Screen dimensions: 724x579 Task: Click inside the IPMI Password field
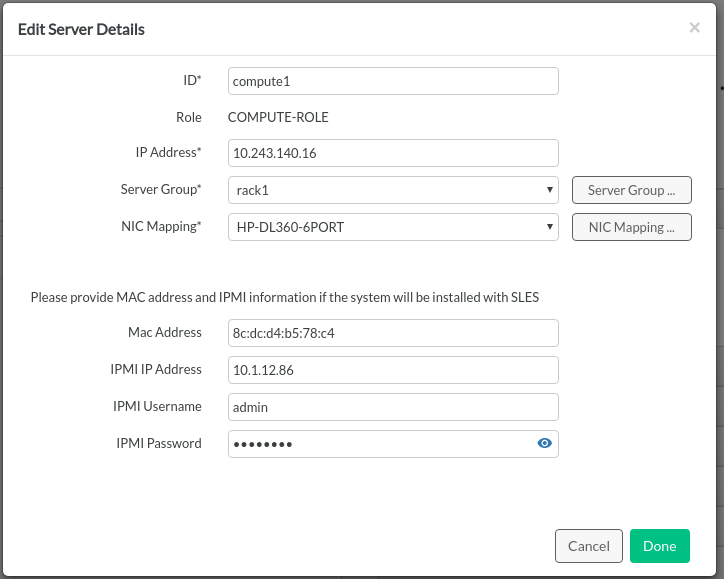pos(380,444)
